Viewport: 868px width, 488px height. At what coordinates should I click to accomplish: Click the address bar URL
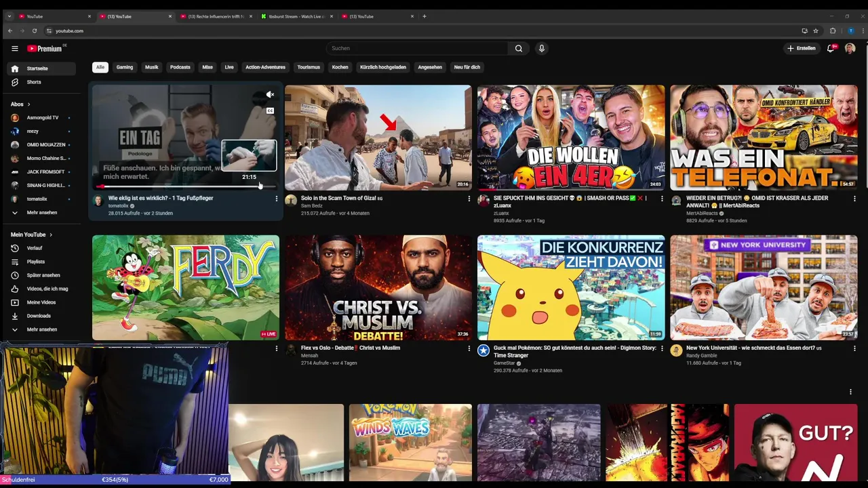click(x=69, y=30)
